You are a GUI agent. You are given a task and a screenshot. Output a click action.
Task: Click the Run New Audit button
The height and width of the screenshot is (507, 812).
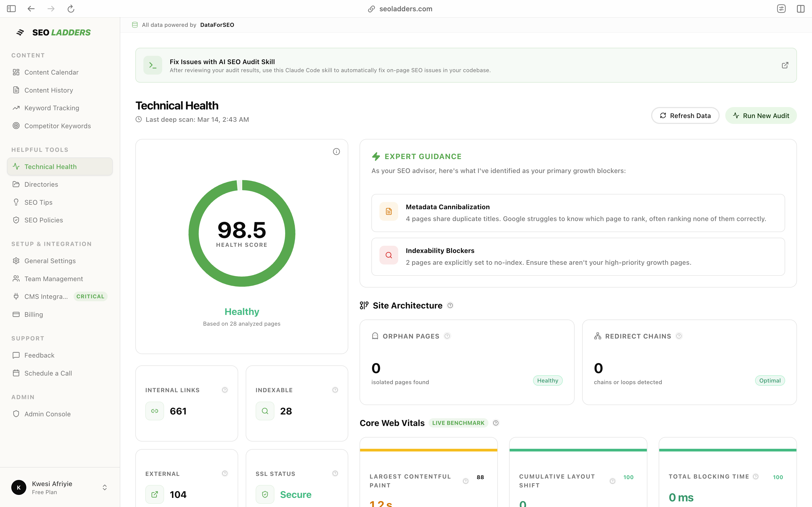pos(761,116)
